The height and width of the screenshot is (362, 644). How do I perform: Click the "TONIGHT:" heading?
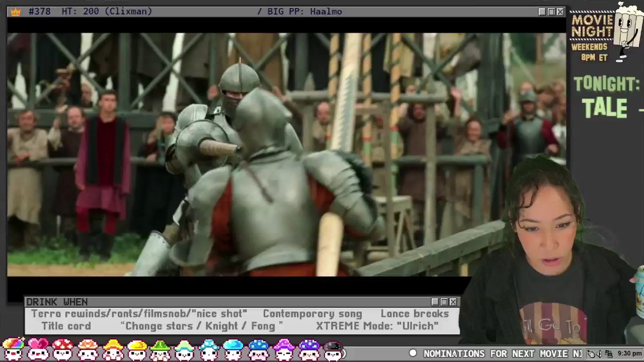pyautogui.click(x=606, y=84)
